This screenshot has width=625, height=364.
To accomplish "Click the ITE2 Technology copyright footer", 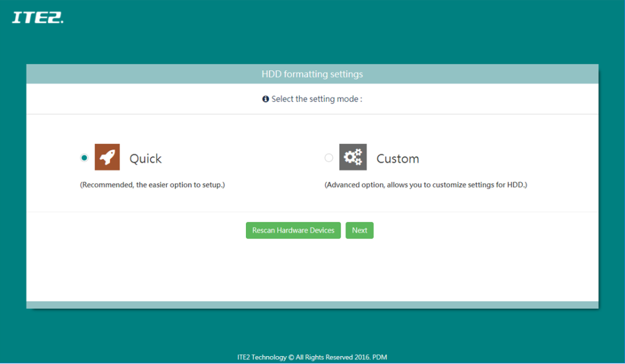I will tap(312, 357).
